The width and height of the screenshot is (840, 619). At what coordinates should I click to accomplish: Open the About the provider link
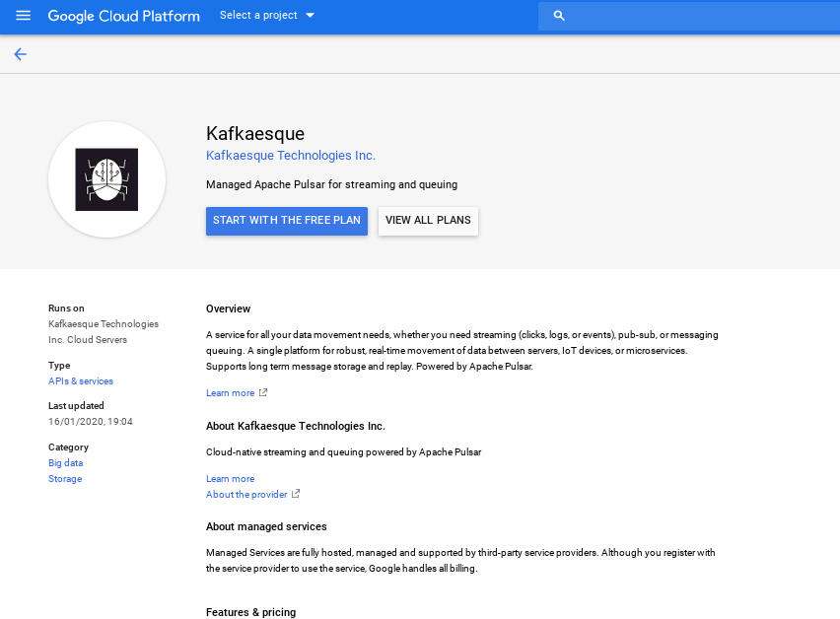point(246,495)
